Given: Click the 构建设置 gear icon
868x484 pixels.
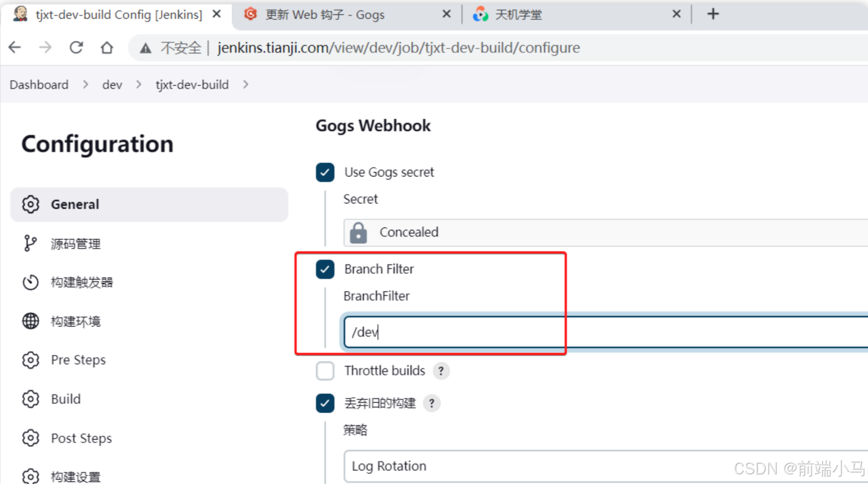Looking at the screenshot, I should coord(30,476).
